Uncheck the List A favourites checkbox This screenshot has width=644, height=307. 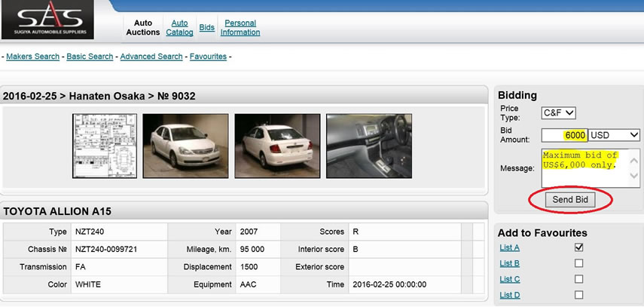pos(578,247)
